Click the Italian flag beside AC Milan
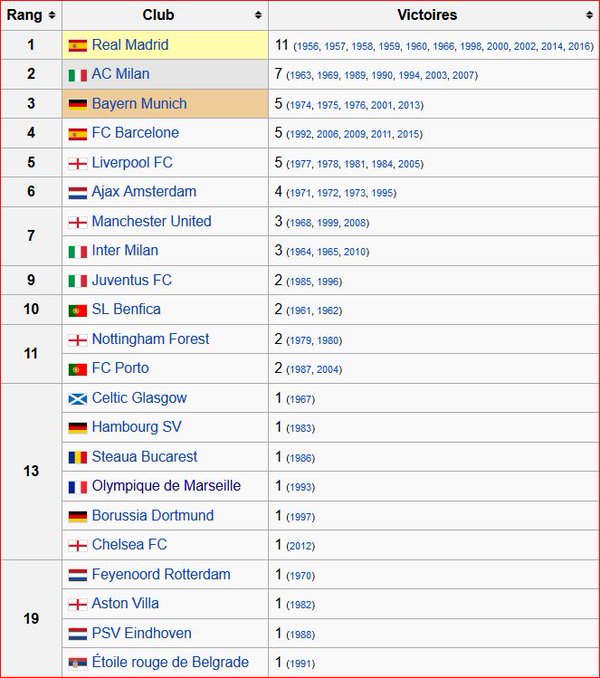The height and width of the screenshot is (678, 600). [x=78, y=75]
